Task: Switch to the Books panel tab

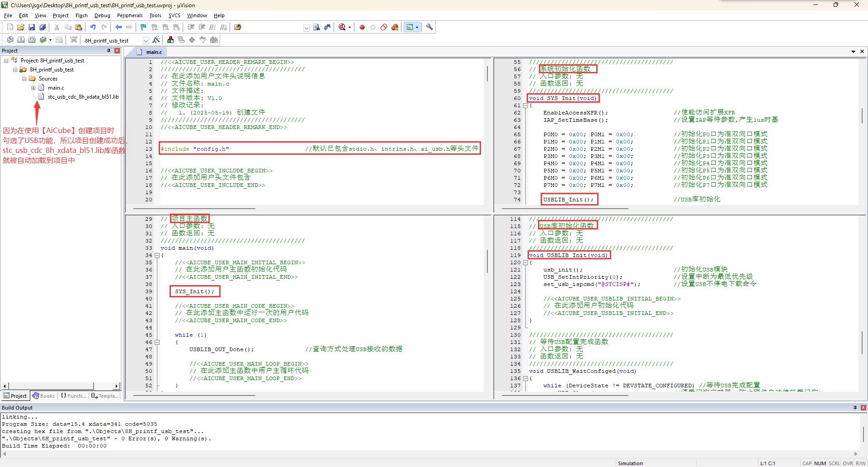Action: pos(44,396)
